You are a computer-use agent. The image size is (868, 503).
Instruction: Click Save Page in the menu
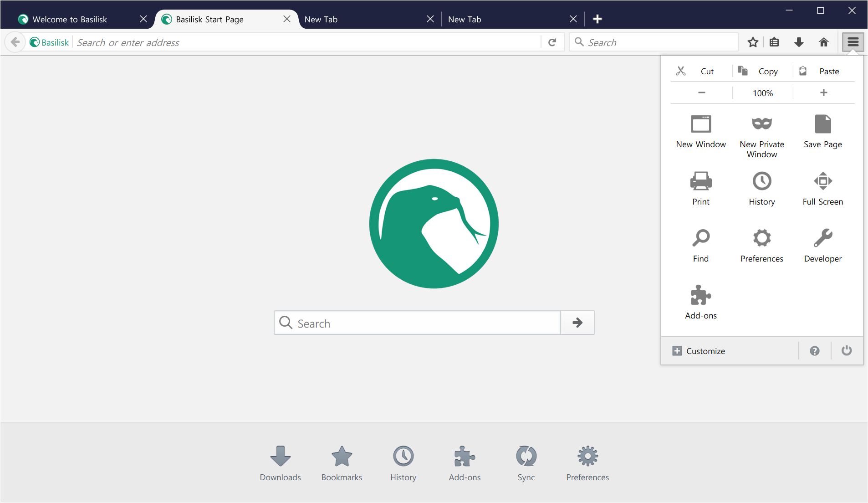point(823,132)
